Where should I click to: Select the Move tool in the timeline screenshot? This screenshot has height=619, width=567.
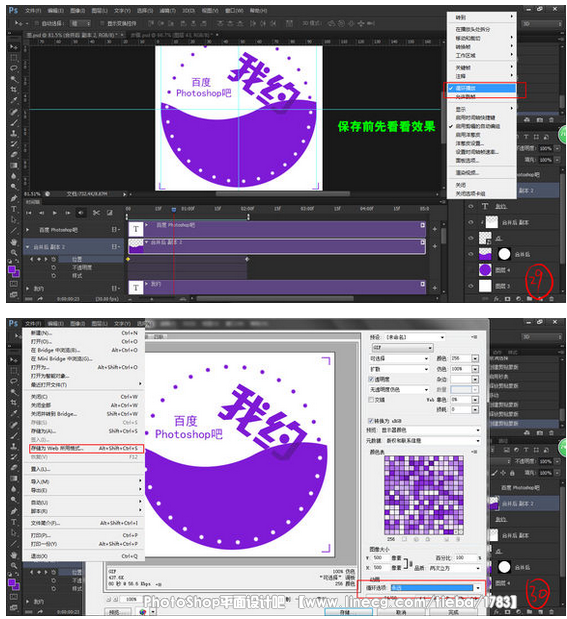(x=14, y=47)
